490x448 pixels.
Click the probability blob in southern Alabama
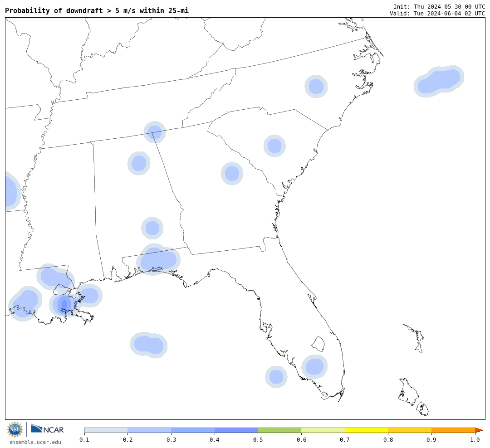click(152, 229)
